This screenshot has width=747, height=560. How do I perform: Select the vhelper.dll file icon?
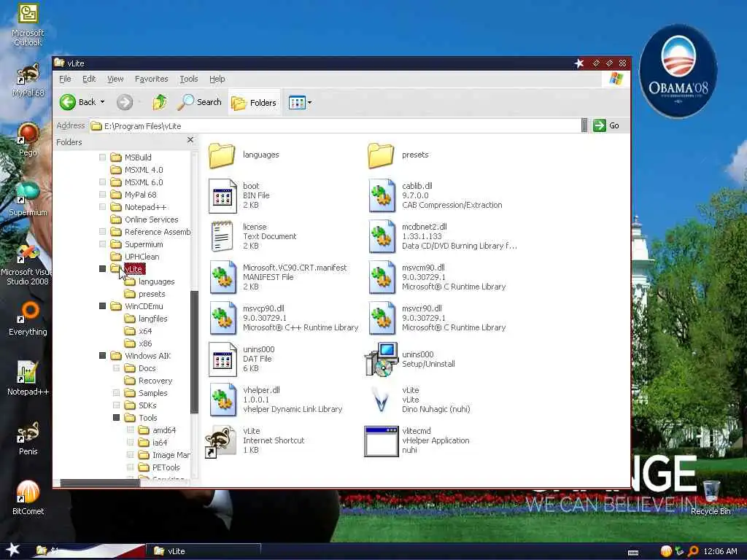pyautogui.click(x=222, y=400)
